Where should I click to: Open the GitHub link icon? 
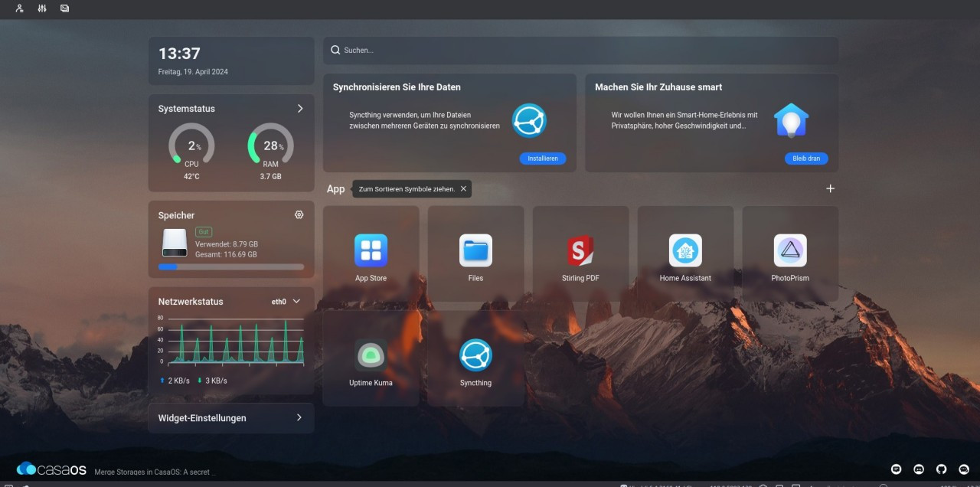point(942,469)
